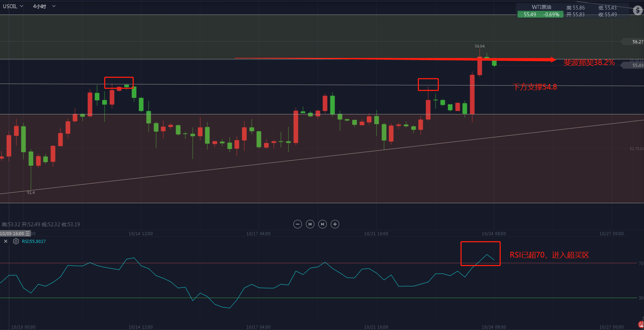Open the 4小时 timeframe dropdown

tap(44, 6)
